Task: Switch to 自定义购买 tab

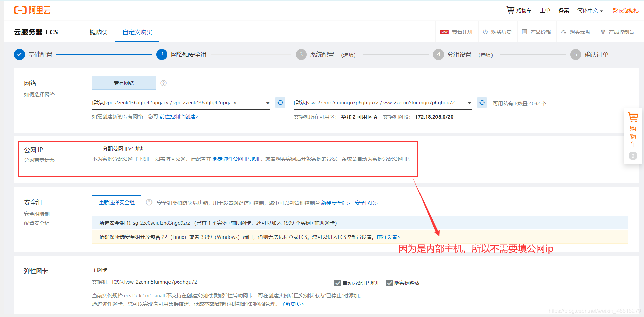Action: [137, 32]
